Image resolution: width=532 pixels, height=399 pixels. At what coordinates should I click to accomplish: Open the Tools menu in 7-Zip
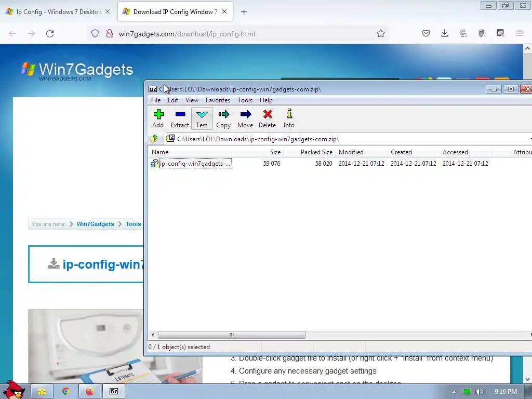(245, 100)
